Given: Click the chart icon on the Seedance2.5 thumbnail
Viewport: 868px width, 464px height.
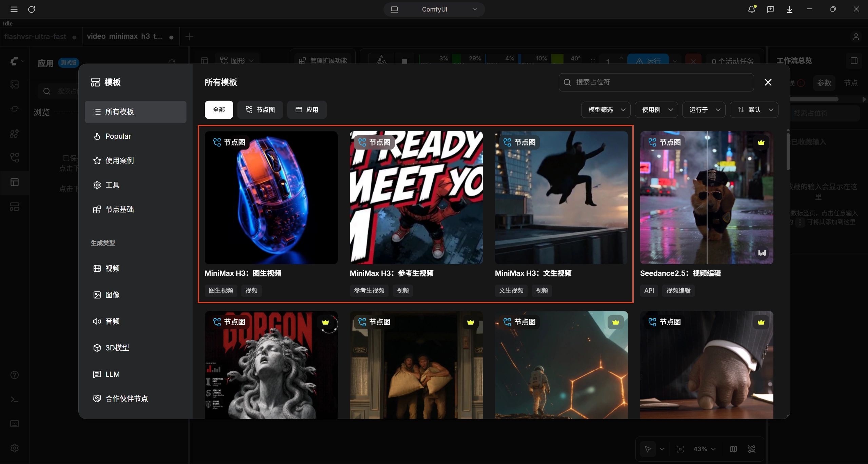Looking at the screenshot, I should (x=762, y=253).
